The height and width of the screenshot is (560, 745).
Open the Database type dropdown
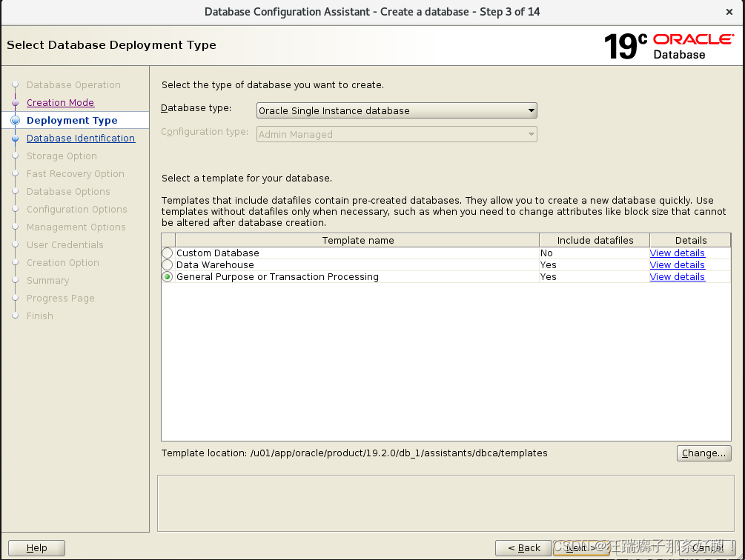pos(397,110)
